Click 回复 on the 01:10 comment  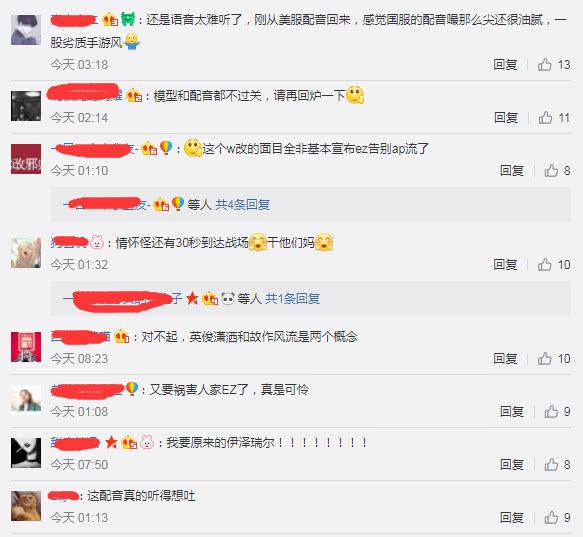tap(512, 171)
